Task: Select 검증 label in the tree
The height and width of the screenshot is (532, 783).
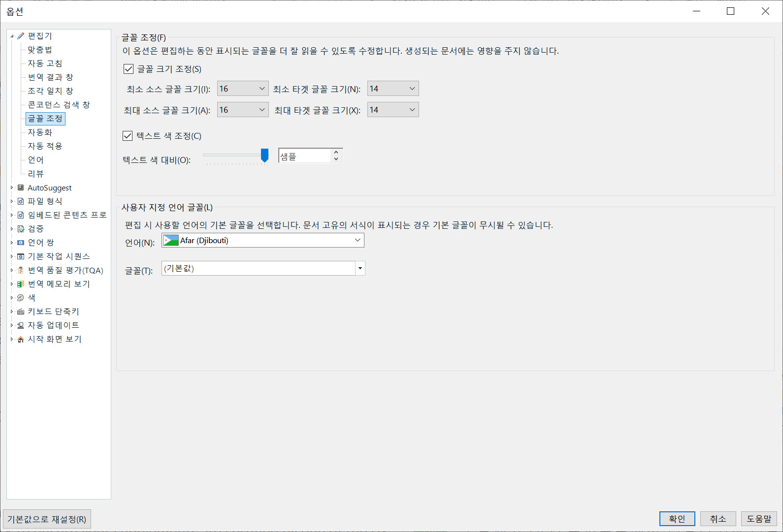Action: tap(35, 229)
